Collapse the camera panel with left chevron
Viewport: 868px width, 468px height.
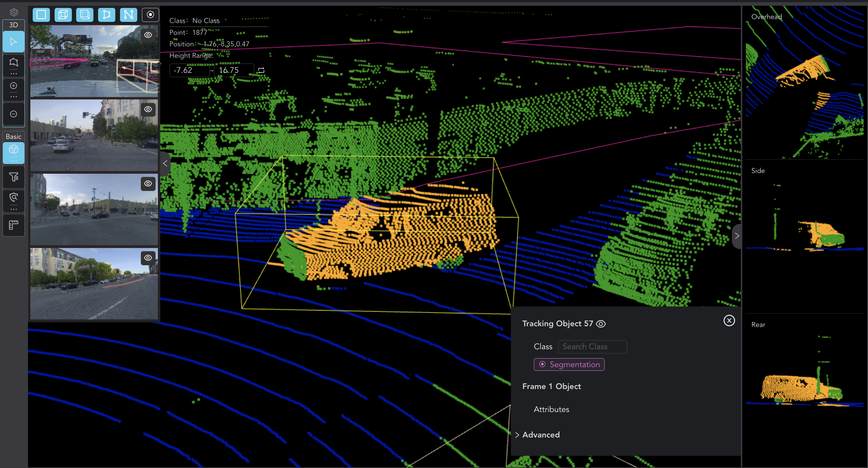tap(165, 164)
